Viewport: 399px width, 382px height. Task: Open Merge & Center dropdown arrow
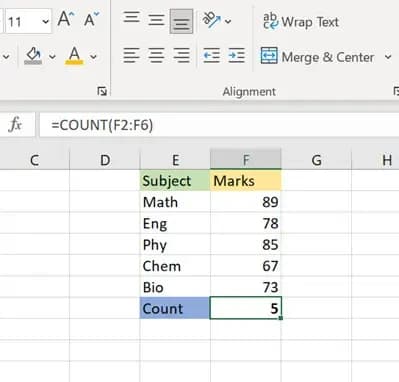click(388, 57)
